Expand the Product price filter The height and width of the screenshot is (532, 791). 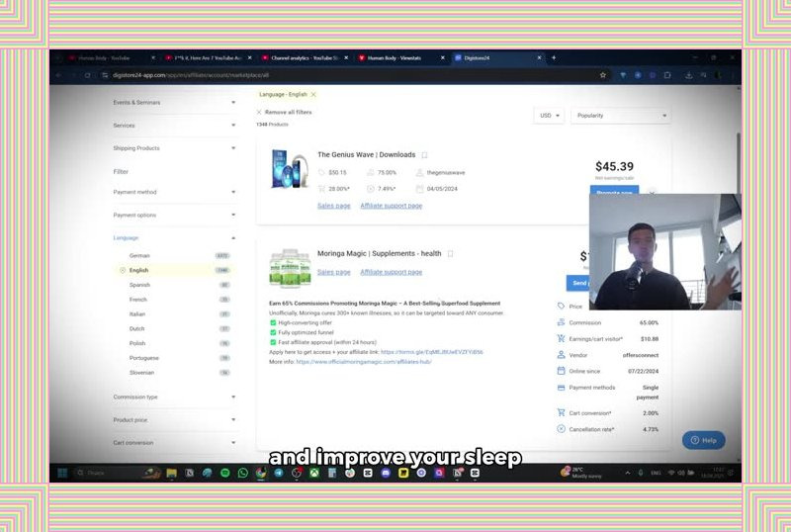click(174, 420)
